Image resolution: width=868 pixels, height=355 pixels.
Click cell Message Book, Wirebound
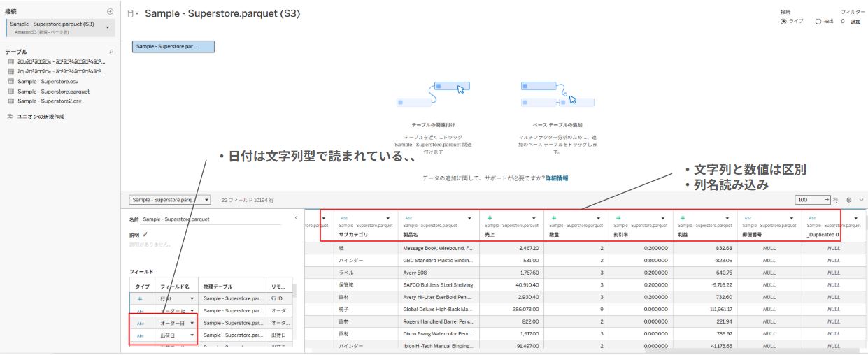coord(438,248)
